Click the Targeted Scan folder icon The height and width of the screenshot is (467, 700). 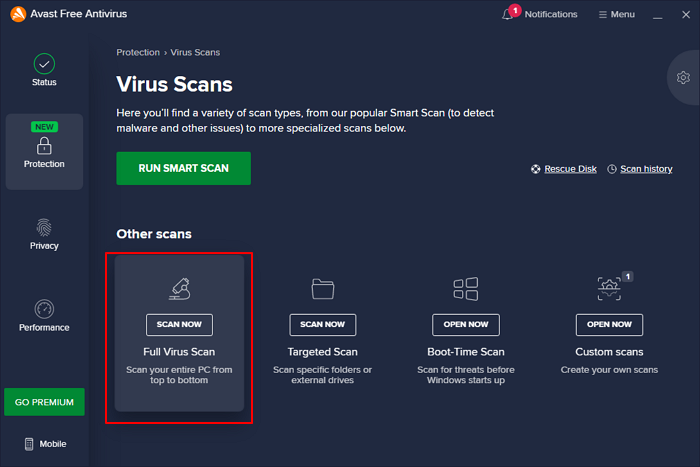point(323,289)
